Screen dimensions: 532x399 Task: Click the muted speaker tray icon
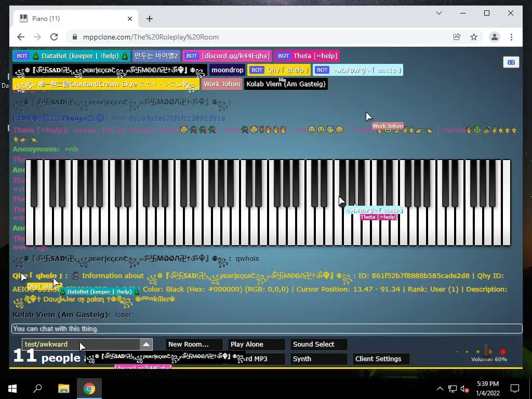[464, 389]
